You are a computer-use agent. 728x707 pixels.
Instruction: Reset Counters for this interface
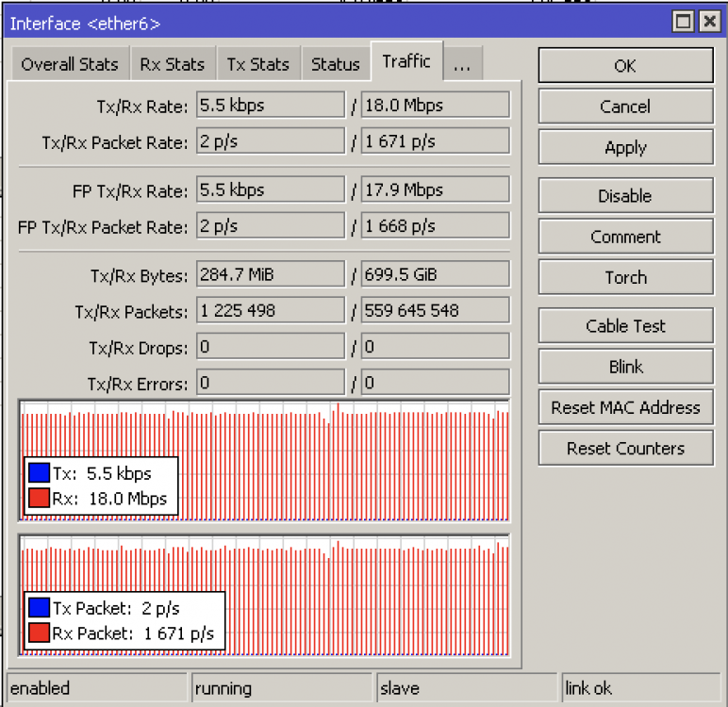(625, 448)
